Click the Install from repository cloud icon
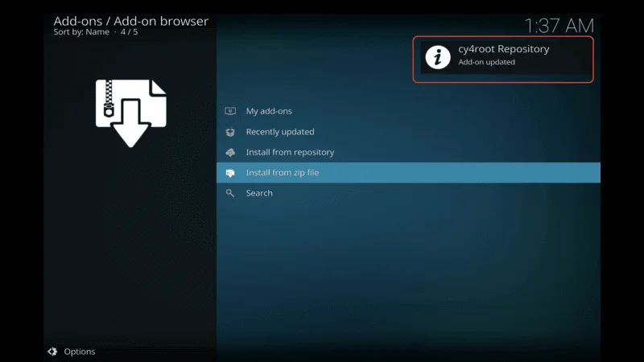644x362 pixels. tap(230, 152)
